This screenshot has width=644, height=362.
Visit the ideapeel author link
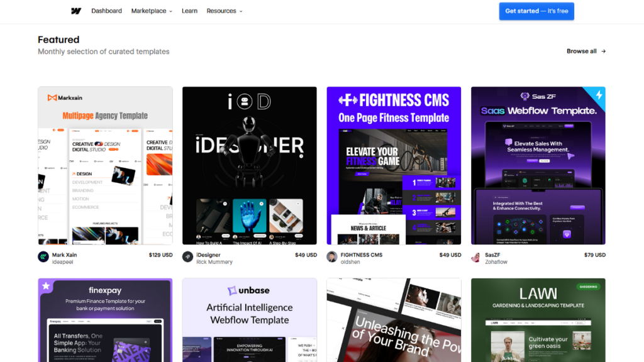click(x=62, y=262)
